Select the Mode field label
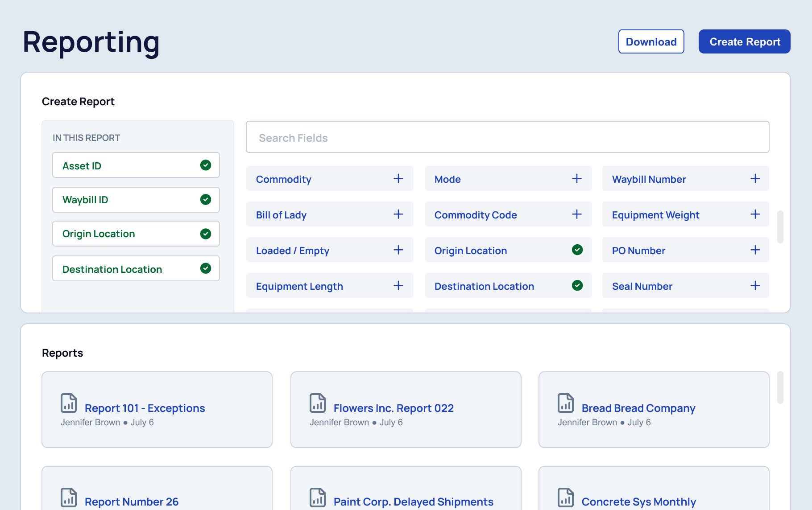 (447, 179)
